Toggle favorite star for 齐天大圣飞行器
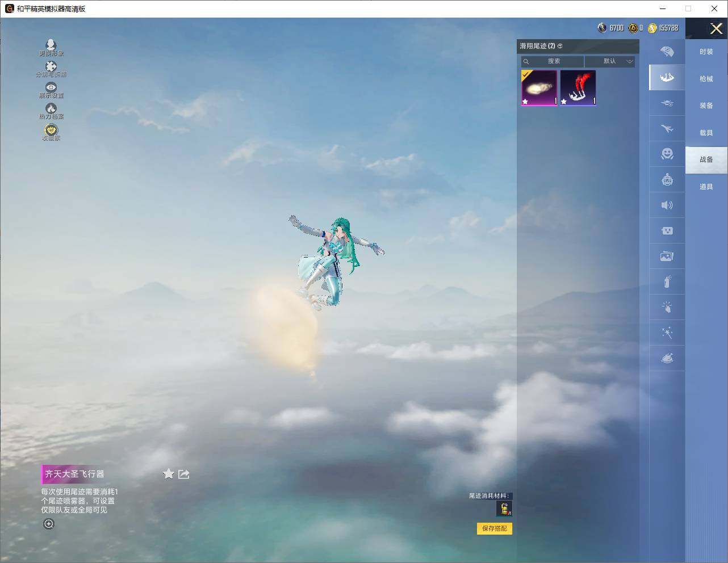The image size is (728, 563). (x=169, y=474)
